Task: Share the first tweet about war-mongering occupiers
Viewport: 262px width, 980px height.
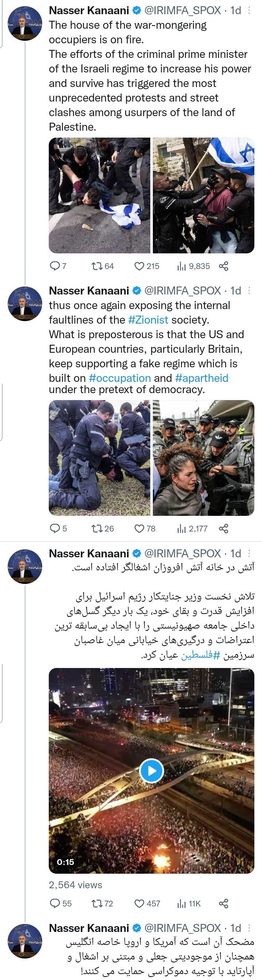Action: click(x=223, y=266)
